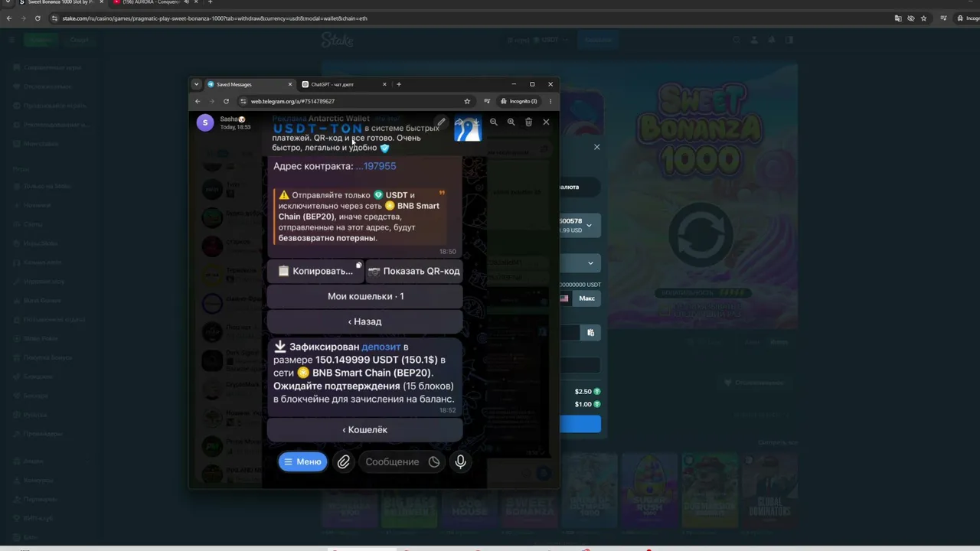Attach a file with paperclip icon

[x=344, y=461]
